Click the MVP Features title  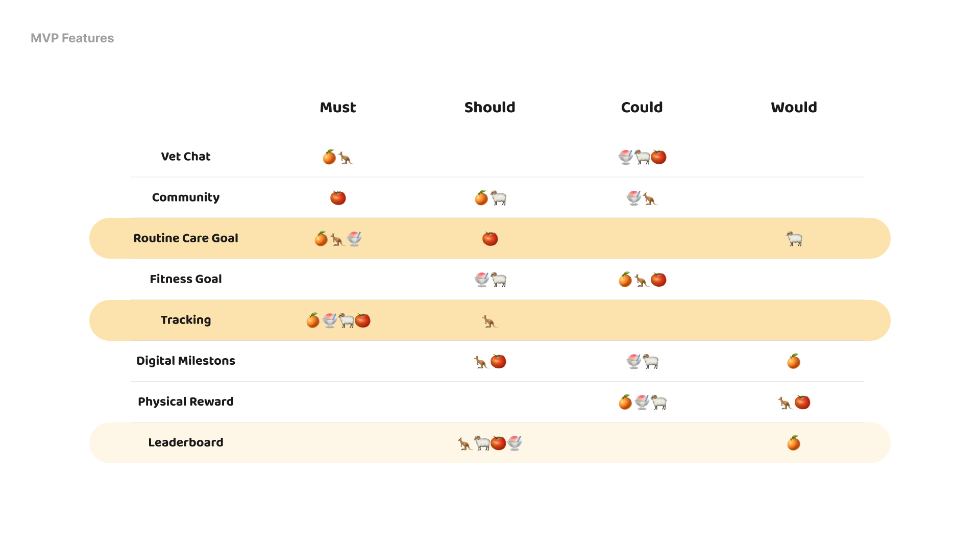[x=72, y=38]
